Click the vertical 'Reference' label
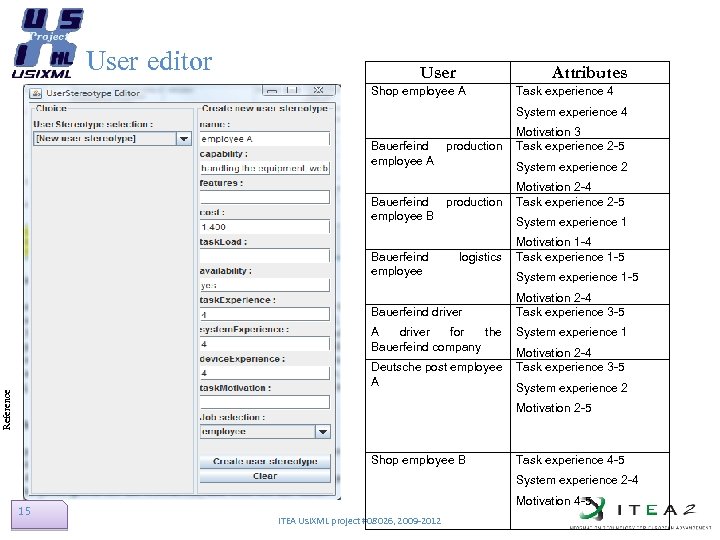 [x=7, y=410]
